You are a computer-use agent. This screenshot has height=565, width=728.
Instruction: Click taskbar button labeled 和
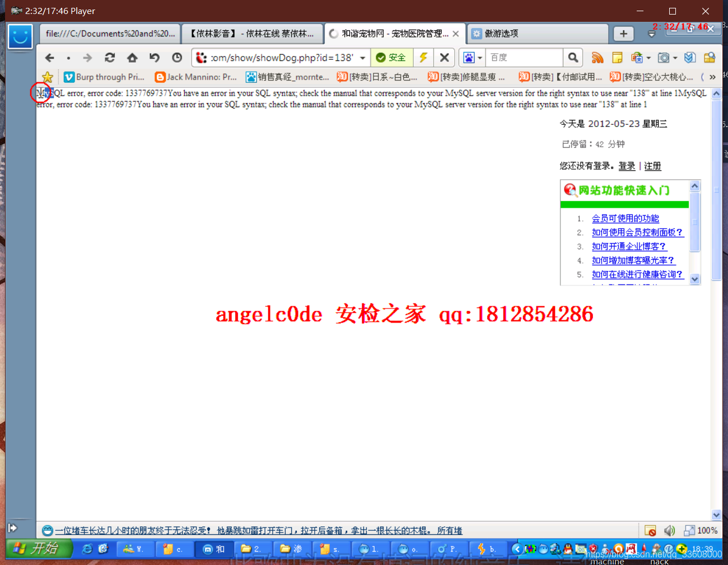click(x=214, y=549)
